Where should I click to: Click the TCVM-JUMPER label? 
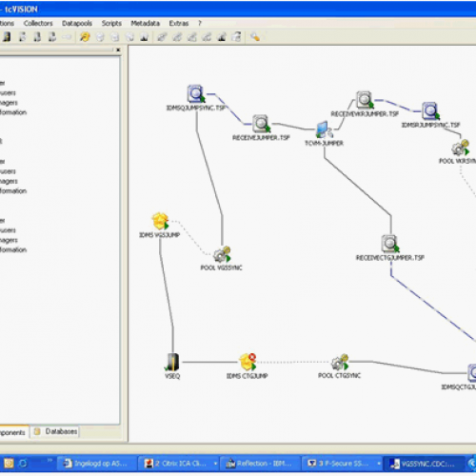(x=324, y=144)
